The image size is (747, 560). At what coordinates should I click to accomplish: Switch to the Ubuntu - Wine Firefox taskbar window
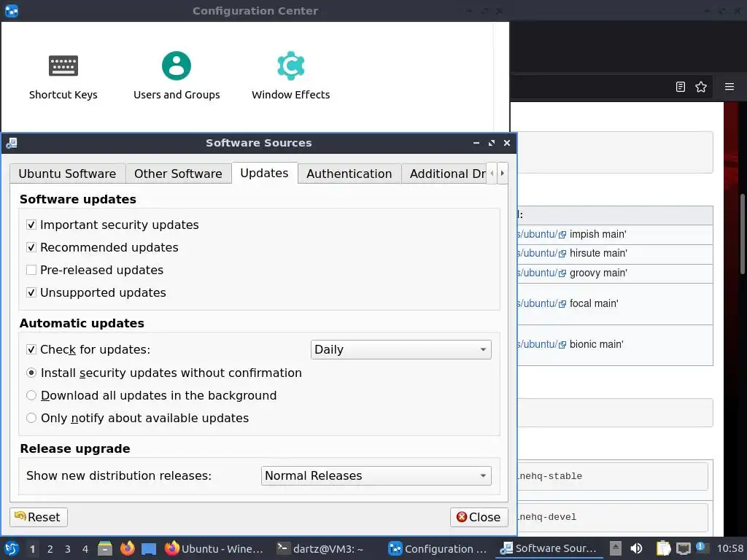click(214, 548)
